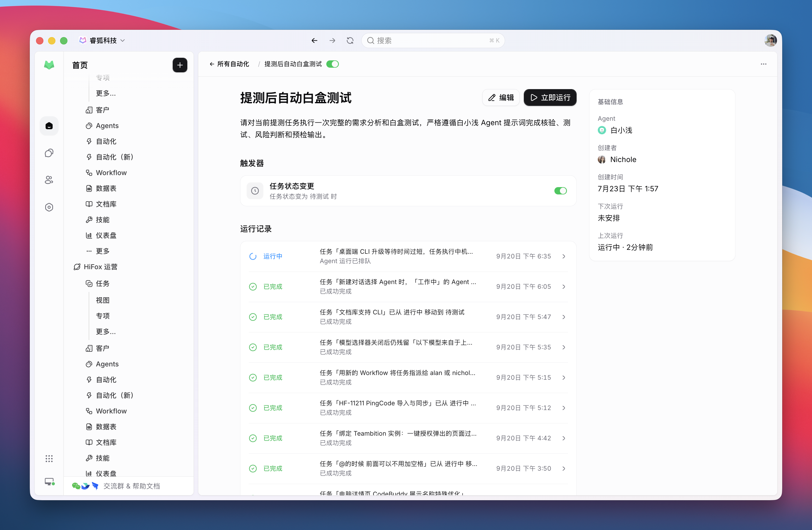Reload the page with refresh icon
The image size is (812, 530).
350,41
